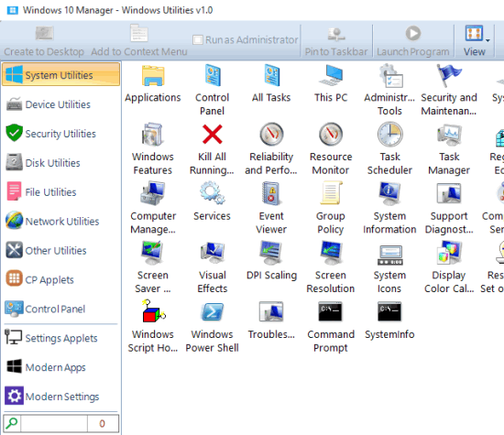Screen dimensions: 504x435
Task: Select the All Tasks icon
Action: pyautogui.click(x=271, y=76)
